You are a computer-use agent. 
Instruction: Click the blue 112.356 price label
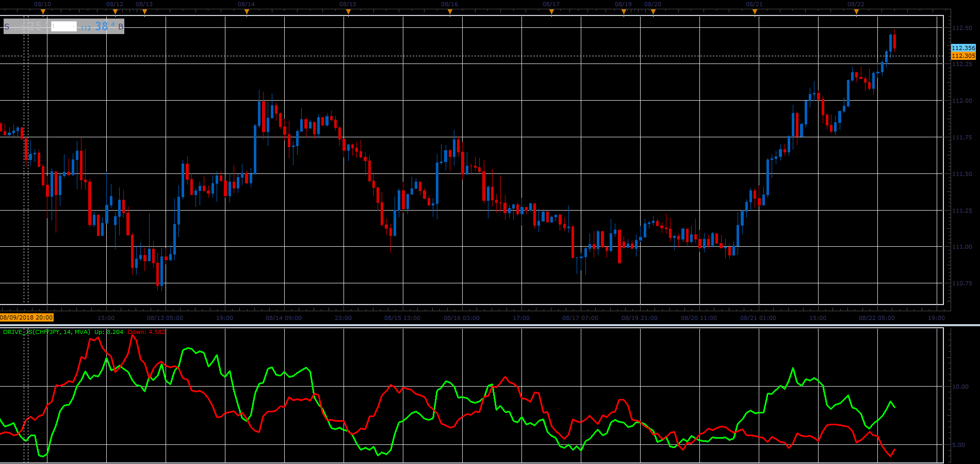(963, 48)
